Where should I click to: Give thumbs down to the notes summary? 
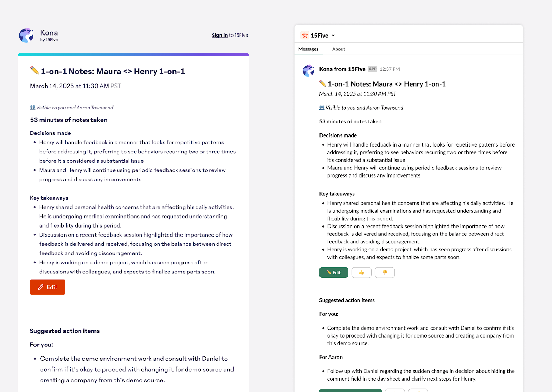[x=385, y=273]
